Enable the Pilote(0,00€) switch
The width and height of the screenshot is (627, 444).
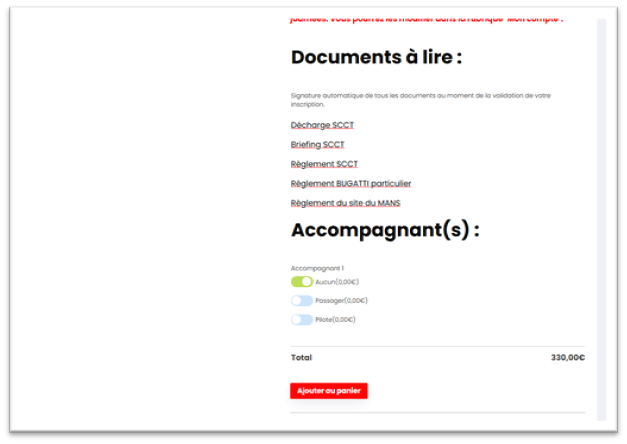(x=302, y=319)
